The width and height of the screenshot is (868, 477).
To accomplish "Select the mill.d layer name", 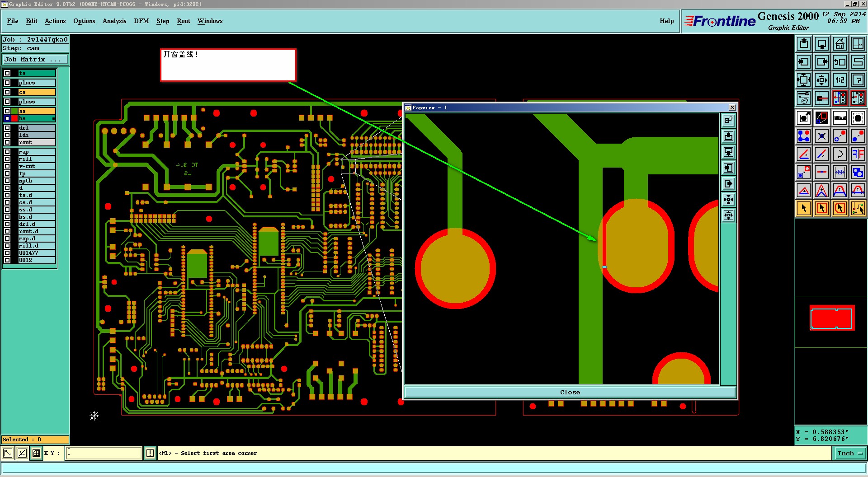I will 37,246.
